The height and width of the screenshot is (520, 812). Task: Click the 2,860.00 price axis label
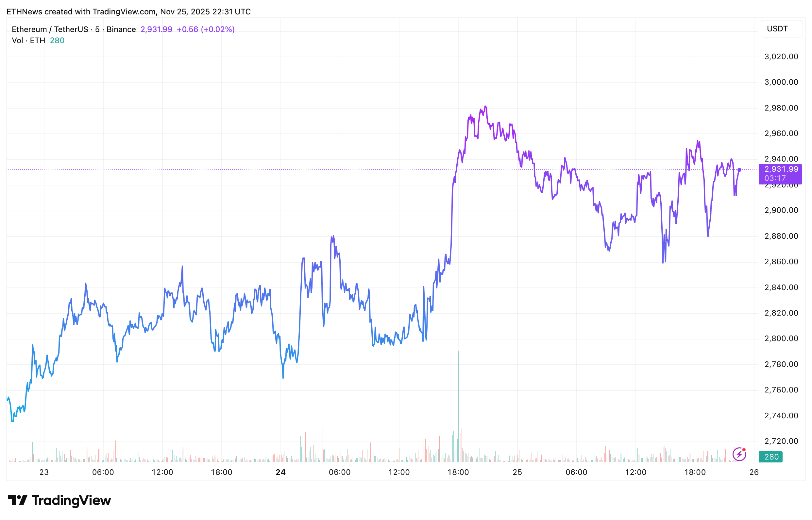(781, 262)
